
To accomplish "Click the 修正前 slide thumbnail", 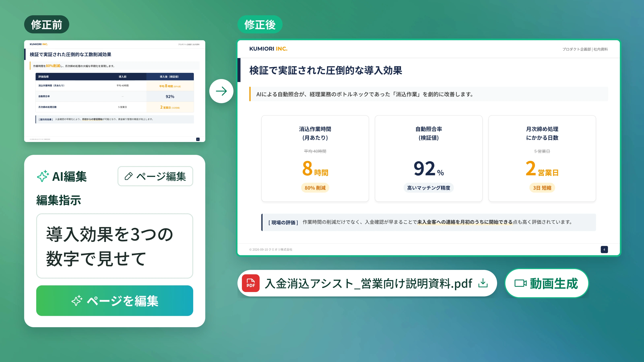I will click(x=115, y=91).
